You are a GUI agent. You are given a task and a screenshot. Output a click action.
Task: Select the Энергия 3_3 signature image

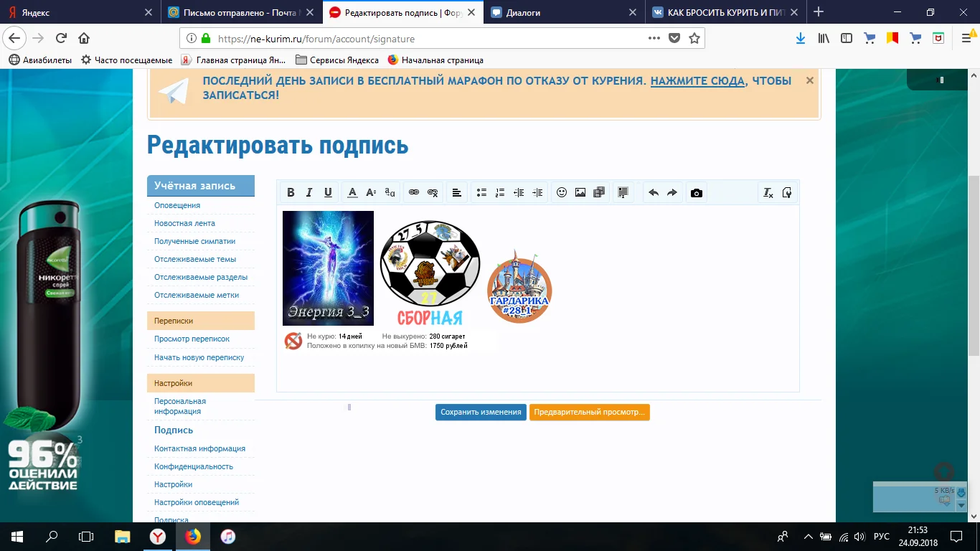pos(328,268)
